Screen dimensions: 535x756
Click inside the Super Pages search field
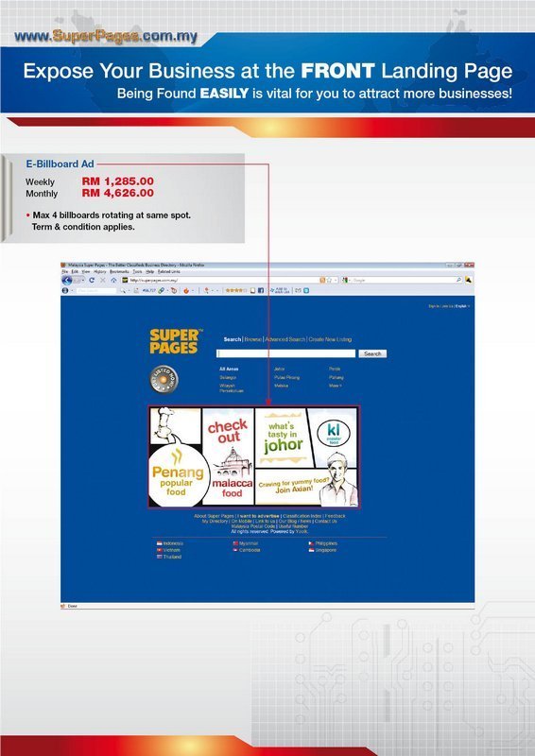click(x=286, y=353)
